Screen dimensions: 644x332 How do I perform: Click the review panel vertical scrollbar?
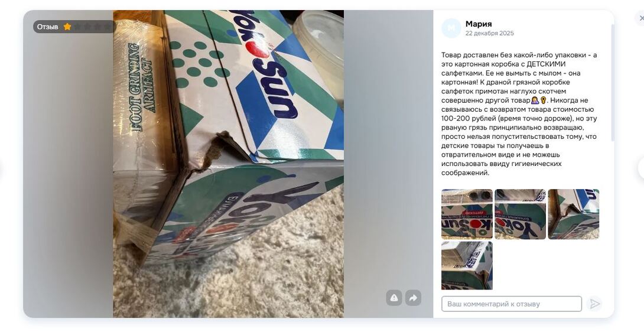(612, 82)
